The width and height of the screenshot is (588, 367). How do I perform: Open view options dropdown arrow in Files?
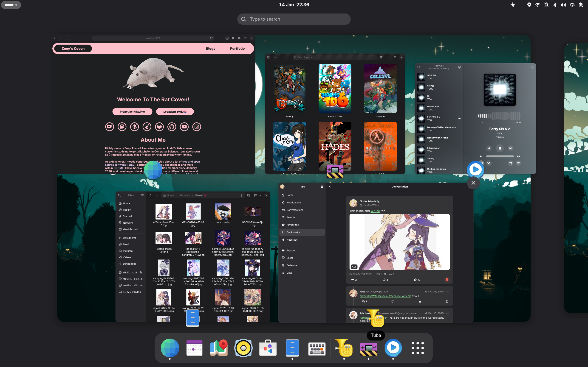260,195
